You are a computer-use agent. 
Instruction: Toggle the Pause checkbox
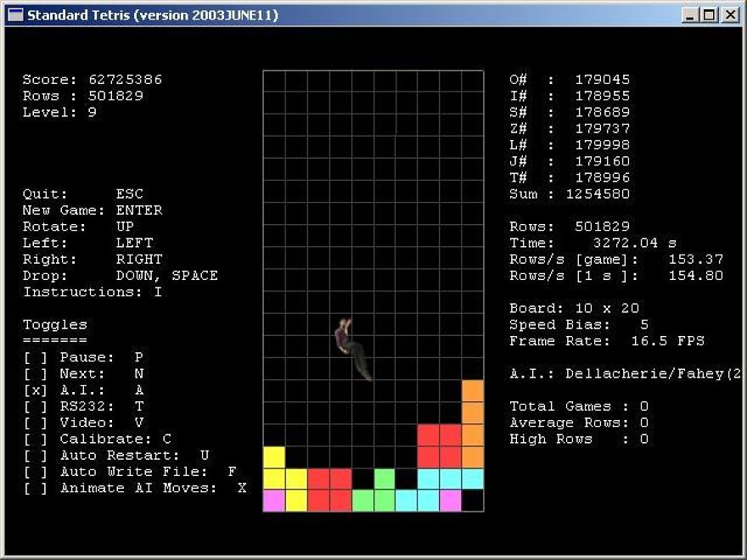(x=36, y=357)
